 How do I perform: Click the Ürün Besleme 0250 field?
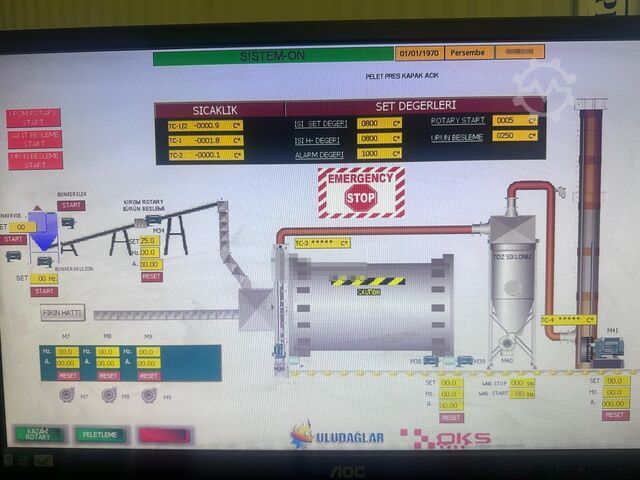(x=515, y=136)
